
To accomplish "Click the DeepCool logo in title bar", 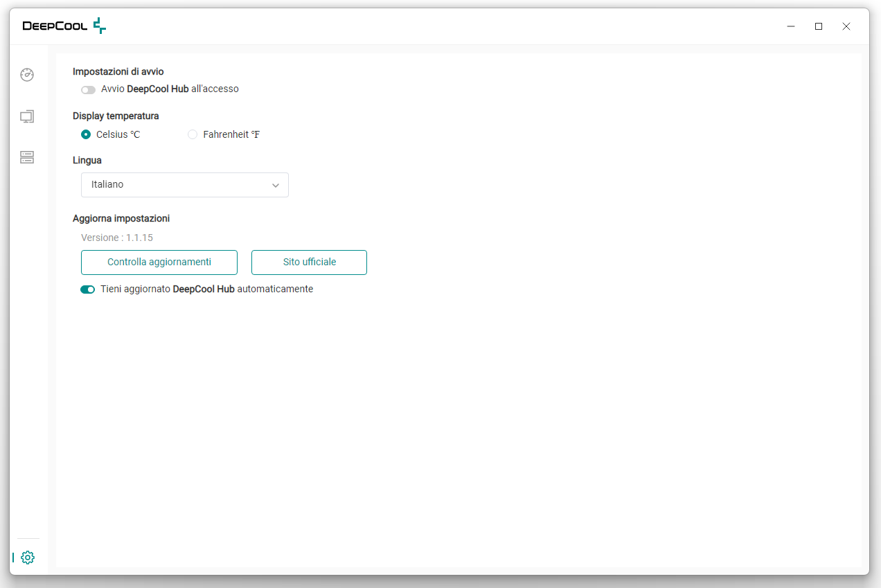I will [x=64, y=26].
